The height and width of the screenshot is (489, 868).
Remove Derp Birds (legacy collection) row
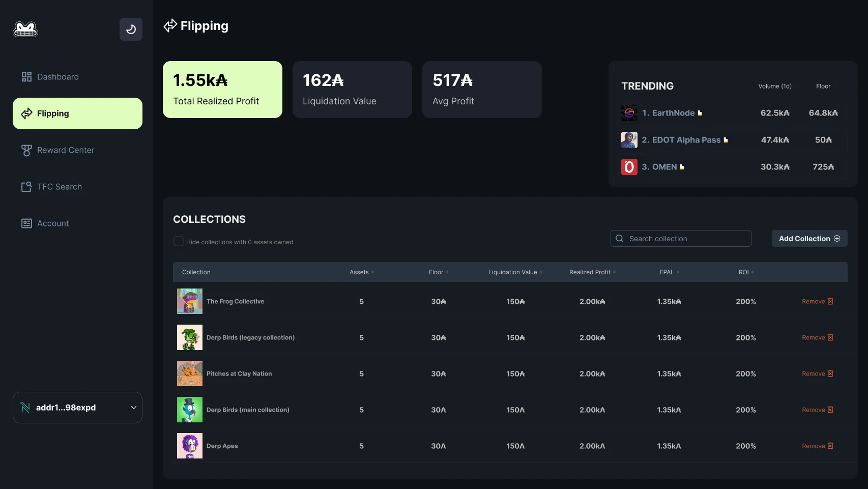818,338
